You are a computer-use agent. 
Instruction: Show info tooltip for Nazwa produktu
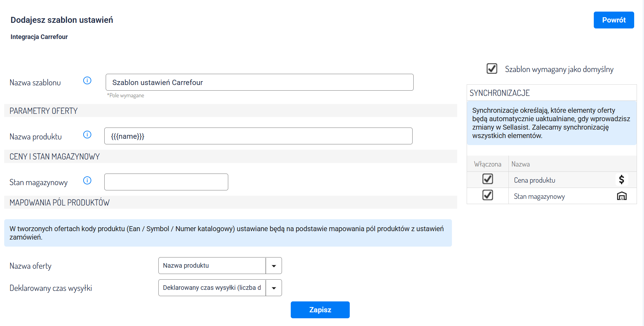point(87,135)
